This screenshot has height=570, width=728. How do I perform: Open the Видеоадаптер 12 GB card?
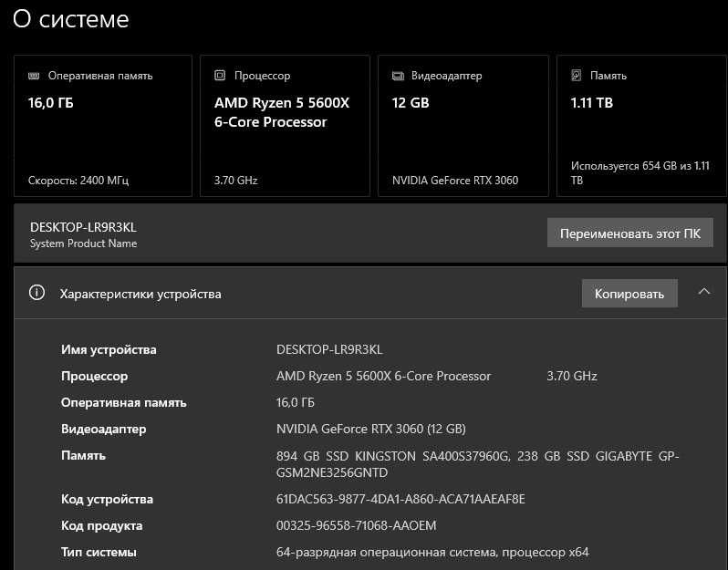463,126
